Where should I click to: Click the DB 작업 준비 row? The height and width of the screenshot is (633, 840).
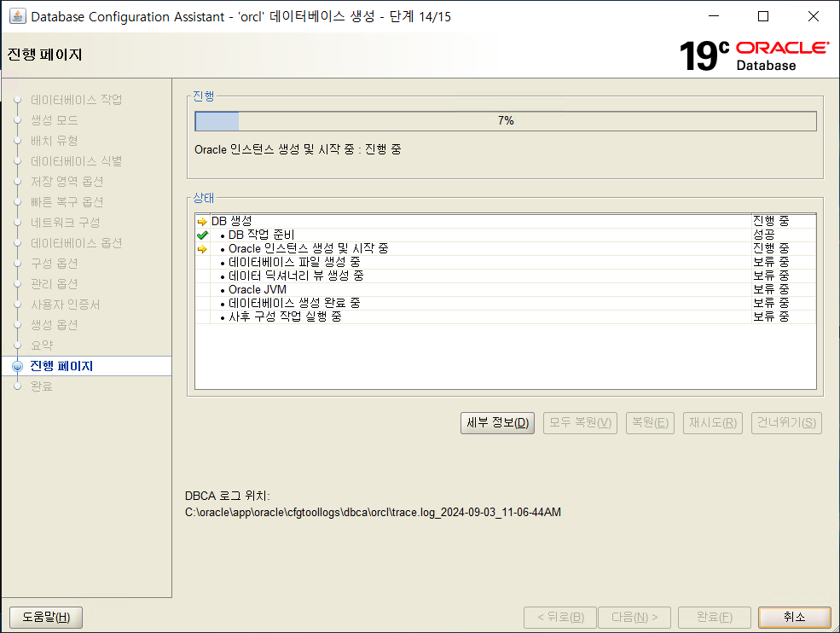[505, 235]
